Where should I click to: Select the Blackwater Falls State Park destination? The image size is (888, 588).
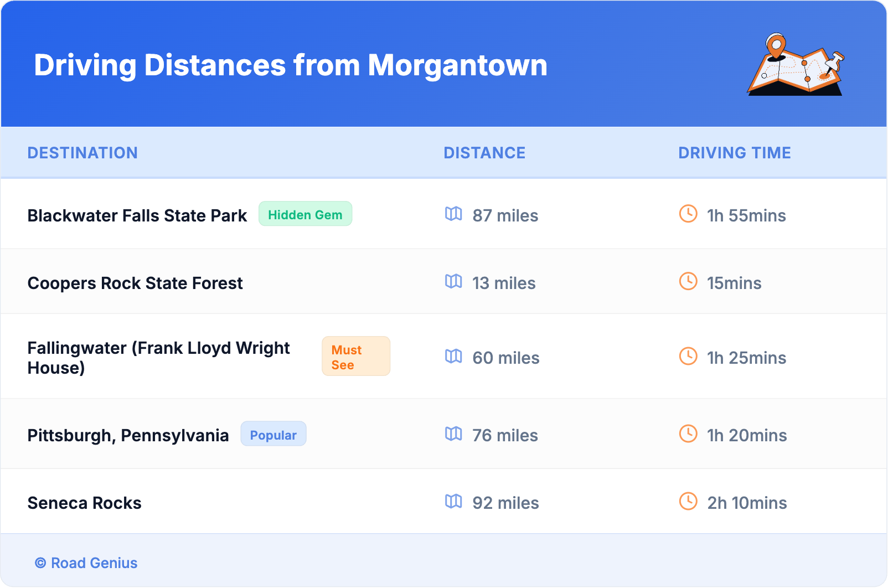click(137, 215)
